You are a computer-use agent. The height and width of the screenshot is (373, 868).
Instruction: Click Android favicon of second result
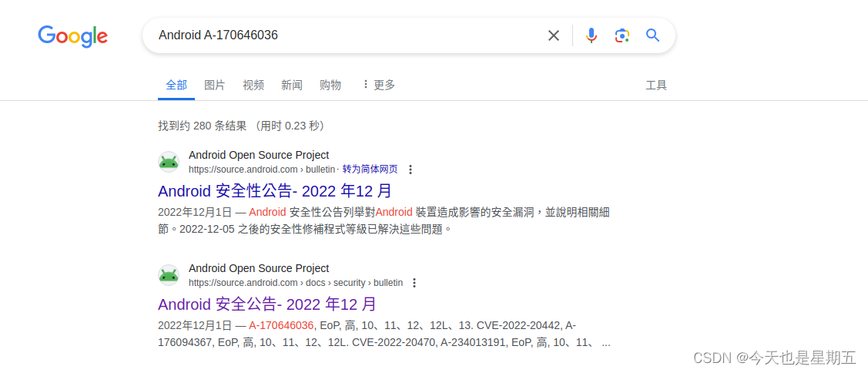[x=168, y=275]
